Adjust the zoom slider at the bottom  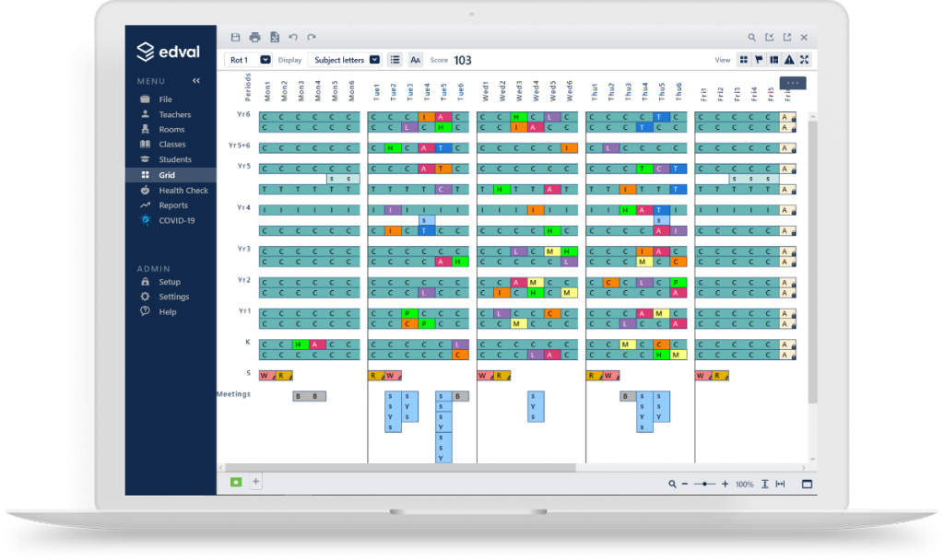point(705,484)
